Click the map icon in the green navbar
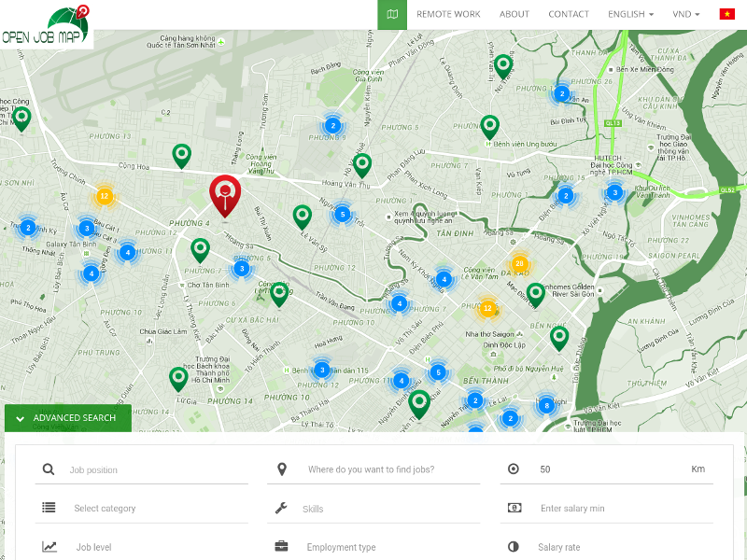 (392, 14)
